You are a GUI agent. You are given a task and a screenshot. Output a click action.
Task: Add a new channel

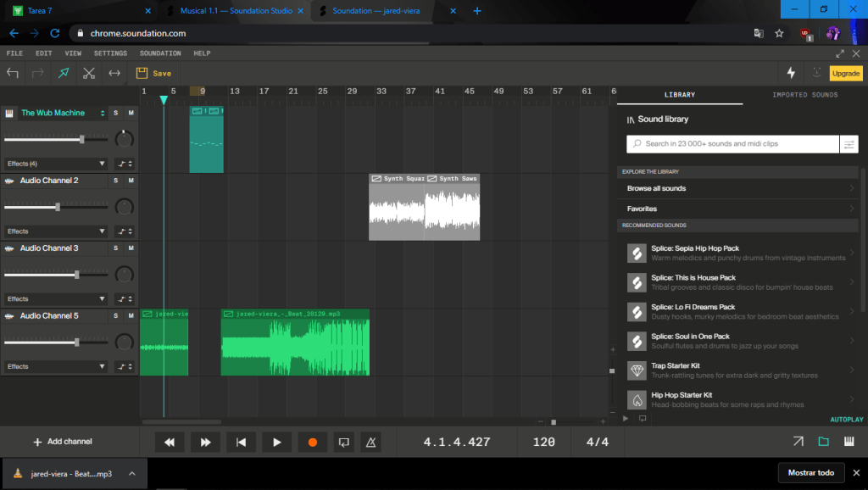(63, 442)
